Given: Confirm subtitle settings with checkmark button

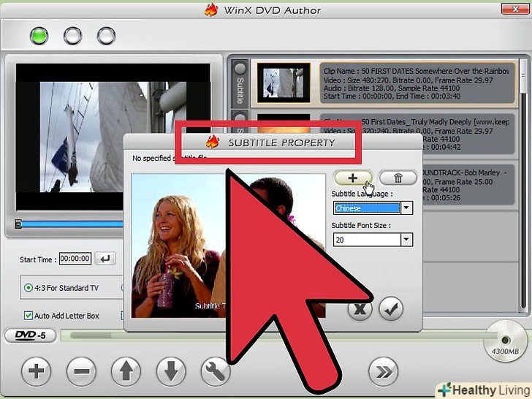Looking at the screenshot, I should click(391, 308).
